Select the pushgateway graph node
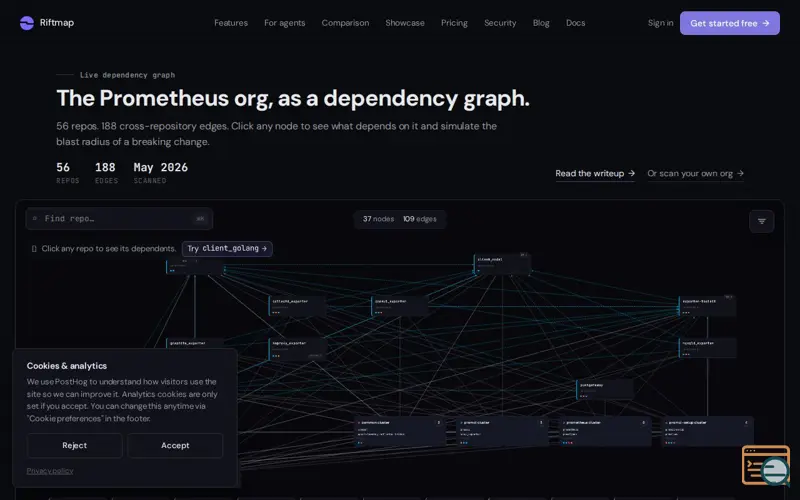 point(605,390)
